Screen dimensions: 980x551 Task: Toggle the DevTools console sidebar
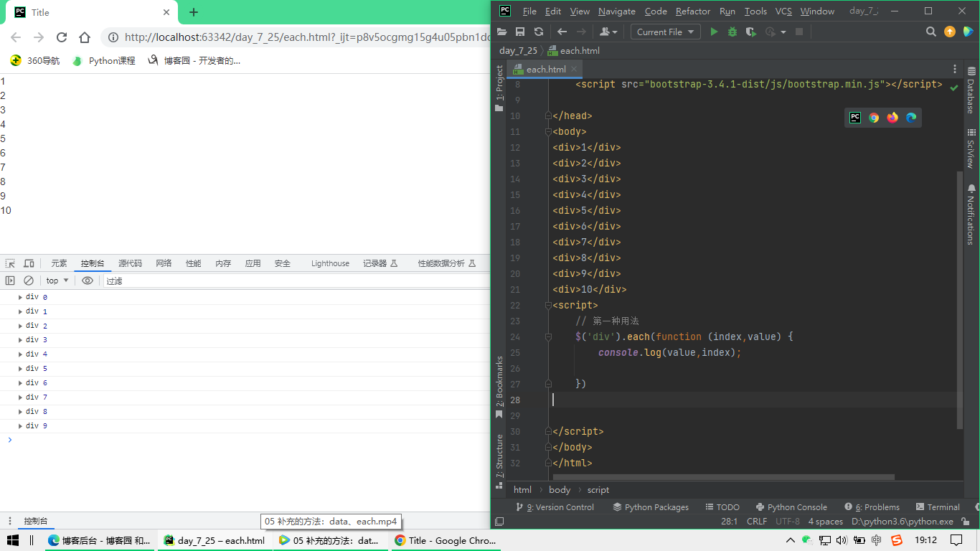pyautogui.click(x=10, y=281)
